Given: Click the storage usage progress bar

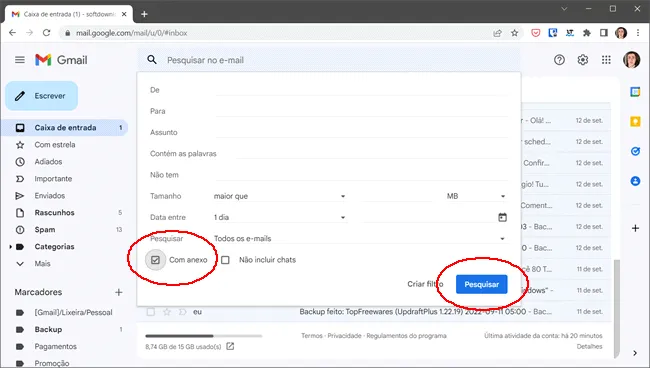Looking at the screenshot, I should coord(204,336).
